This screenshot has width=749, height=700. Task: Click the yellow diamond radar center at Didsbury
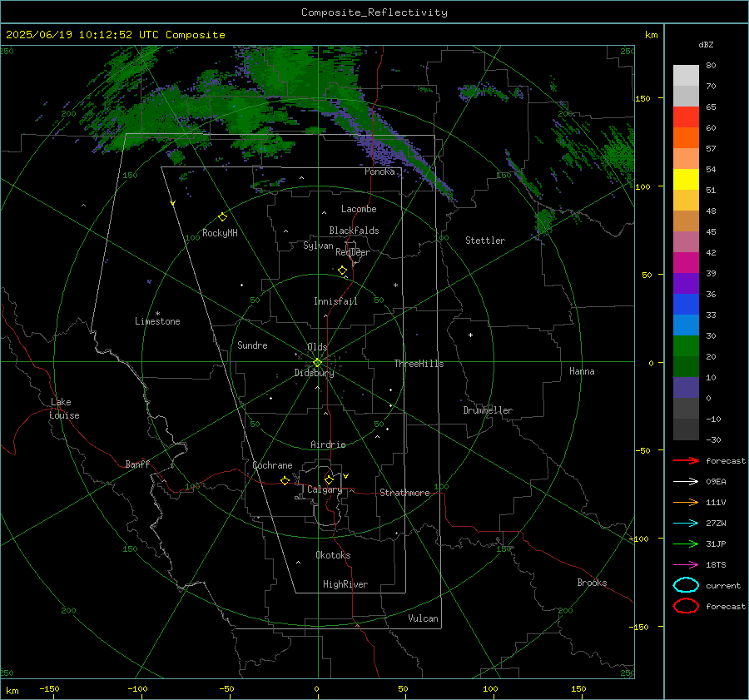(318, 363)
